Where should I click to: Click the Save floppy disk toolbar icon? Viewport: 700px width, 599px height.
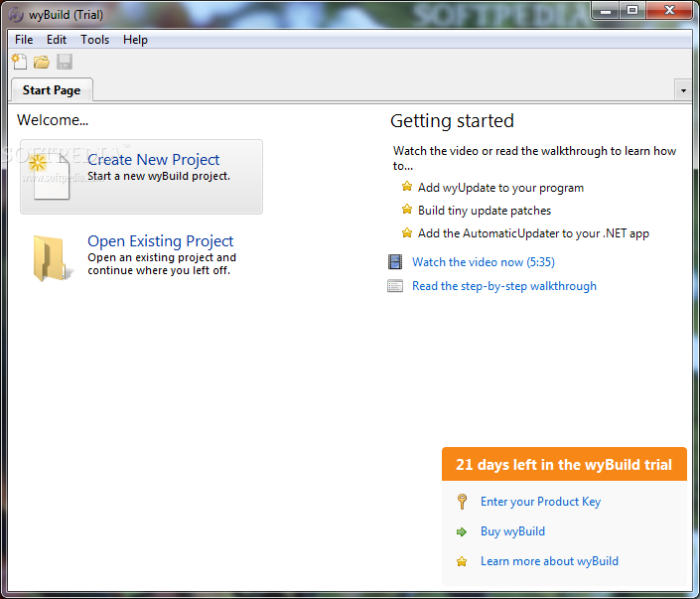(x=65, y=62)
